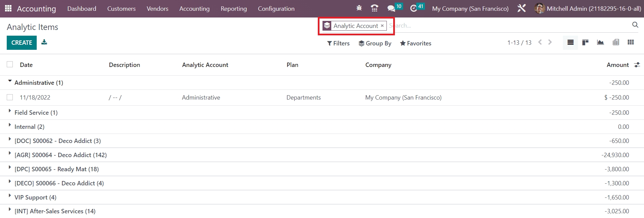Switch to pivot table view
644x218 pixels.
(616, 42)
